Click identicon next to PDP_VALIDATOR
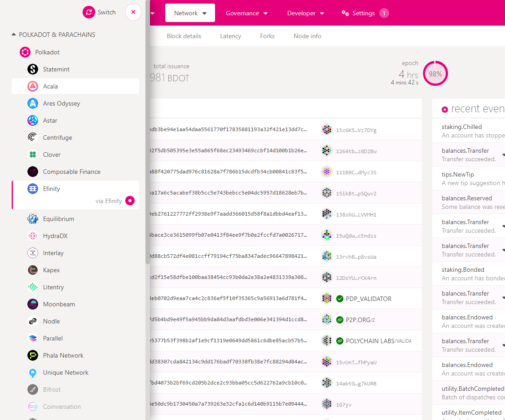 [x=327, y=298]
